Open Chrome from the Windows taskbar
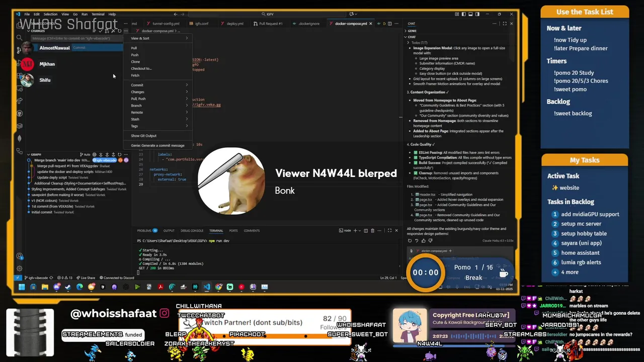The image size is (644, 362). tap(218, 287)
